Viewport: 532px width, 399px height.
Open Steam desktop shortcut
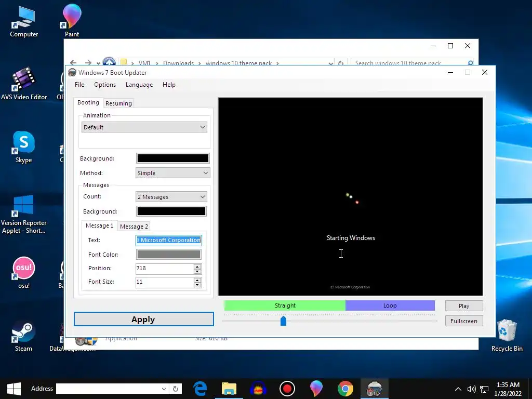click(x=23, y=336)
